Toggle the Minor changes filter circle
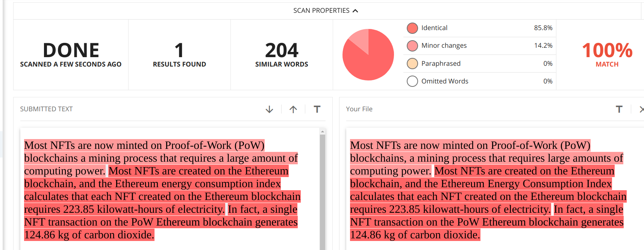The image size is (644, 250). (412, 46)
